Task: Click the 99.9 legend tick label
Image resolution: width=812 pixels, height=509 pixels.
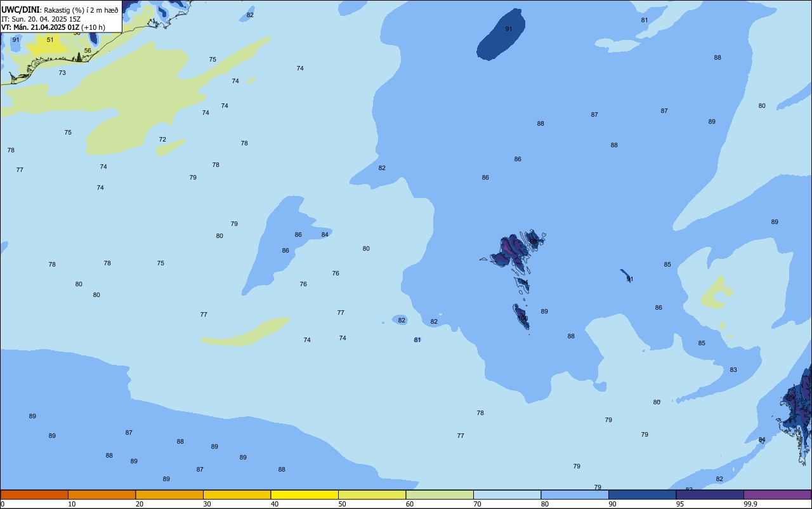Action: (x=750, y=504)
